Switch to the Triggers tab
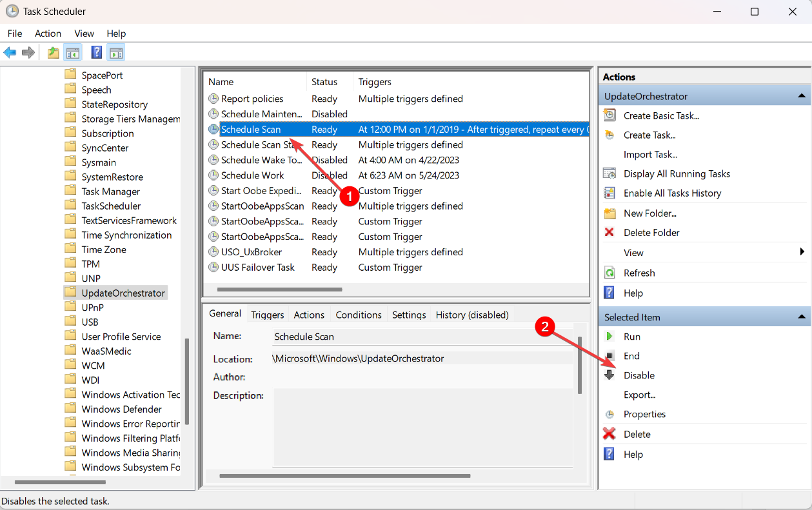Screen dimensions: 812x510 pyautogui.click(x=268, y=315)
